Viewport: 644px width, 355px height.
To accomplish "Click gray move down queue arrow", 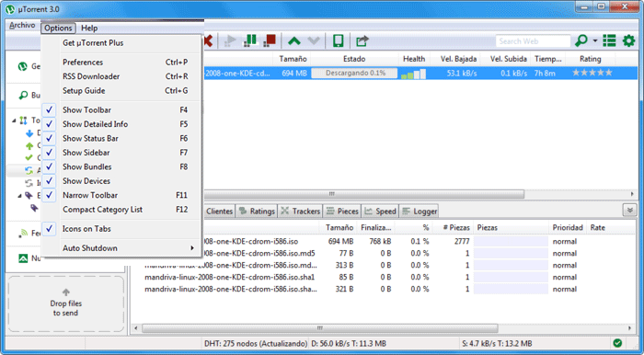I will coord(314,40).
